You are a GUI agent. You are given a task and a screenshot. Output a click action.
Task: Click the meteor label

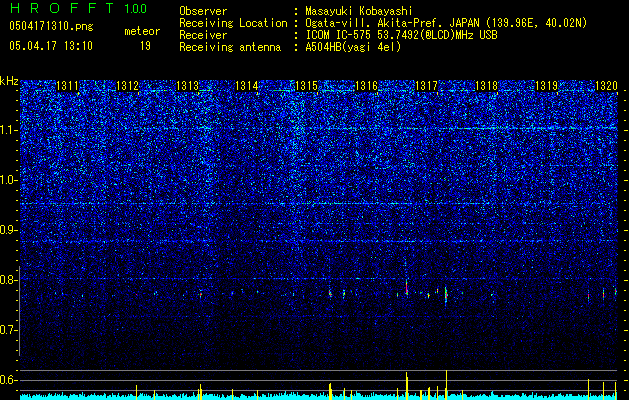pos(142,31)
